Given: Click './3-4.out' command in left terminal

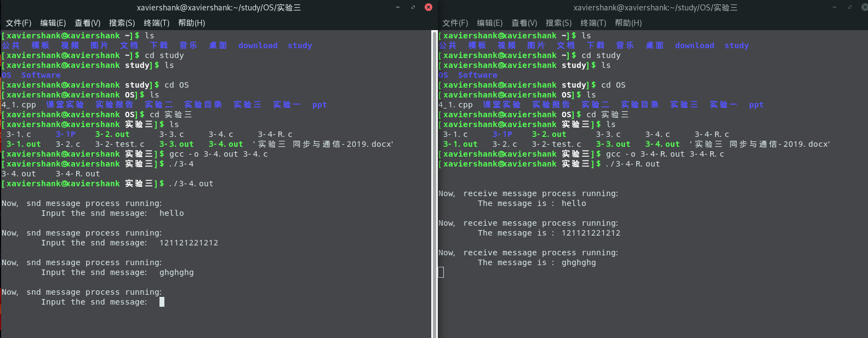Looking at the screenshot, I should tap(191, 184).
